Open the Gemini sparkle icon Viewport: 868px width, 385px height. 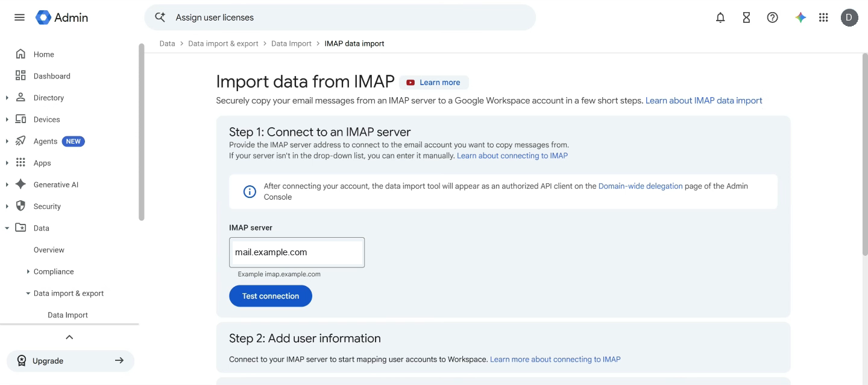(800, 17)
